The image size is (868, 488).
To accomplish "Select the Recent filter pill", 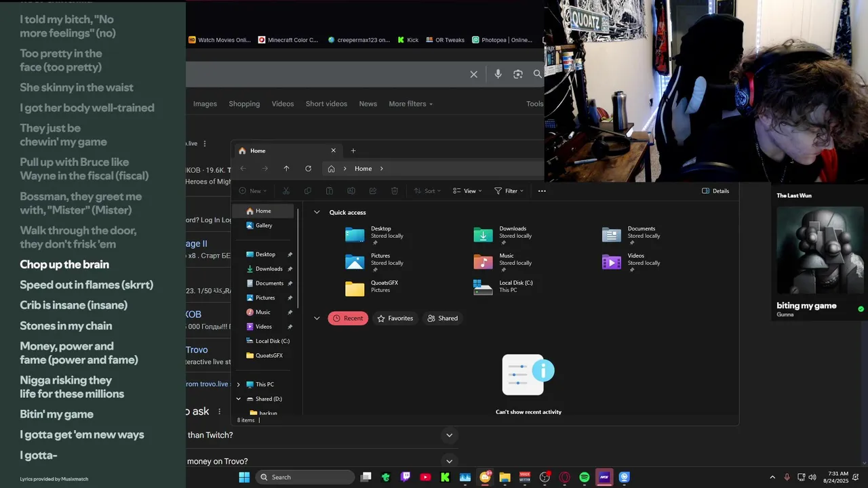I will [x=348, y=319].
